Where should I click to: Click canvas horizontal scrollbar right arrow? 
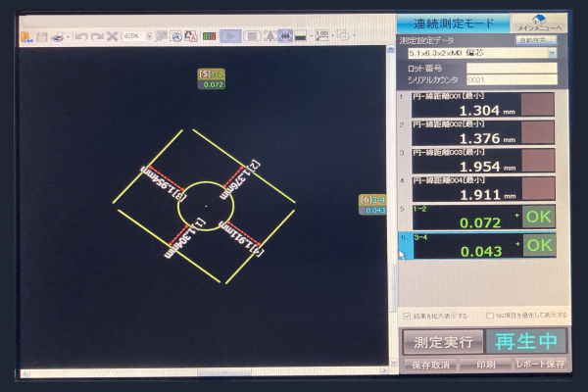point(384,370)
